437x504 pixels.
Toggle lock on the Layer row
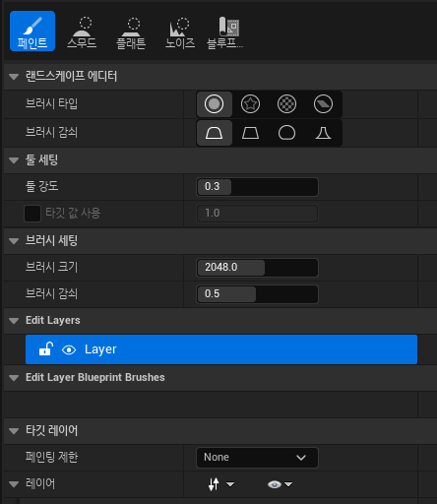coord(46,349)
